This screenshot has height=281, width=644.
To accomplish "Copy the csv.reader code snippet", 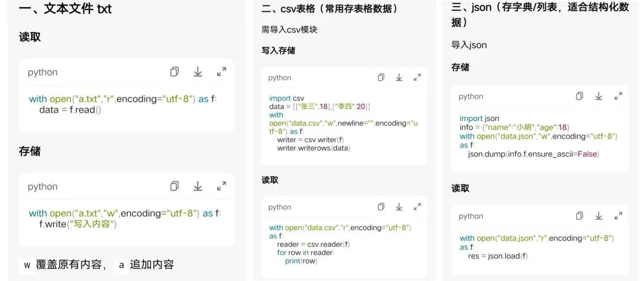I will (x=381, y=207).
